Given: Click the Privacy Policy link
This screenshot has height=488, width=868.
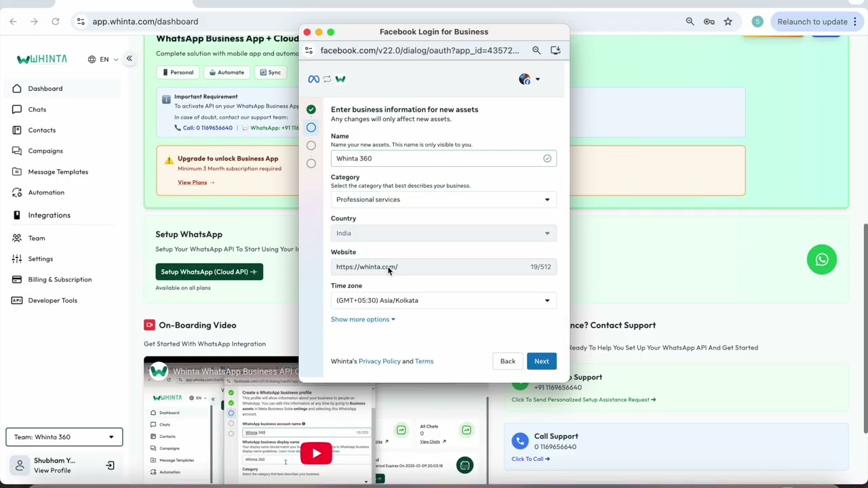Looking at the screenshot, I should click(x=379, y=361).
